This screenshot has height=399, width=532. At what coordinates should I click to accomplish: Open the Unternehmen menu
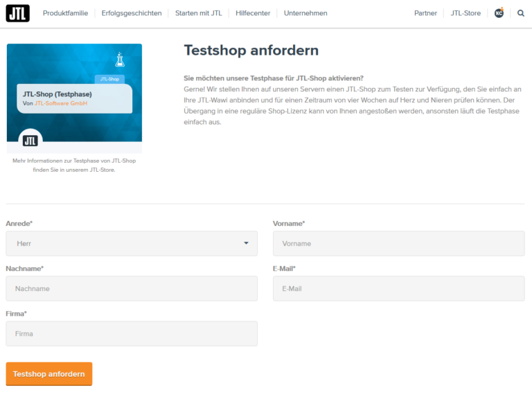coord(305,13)
